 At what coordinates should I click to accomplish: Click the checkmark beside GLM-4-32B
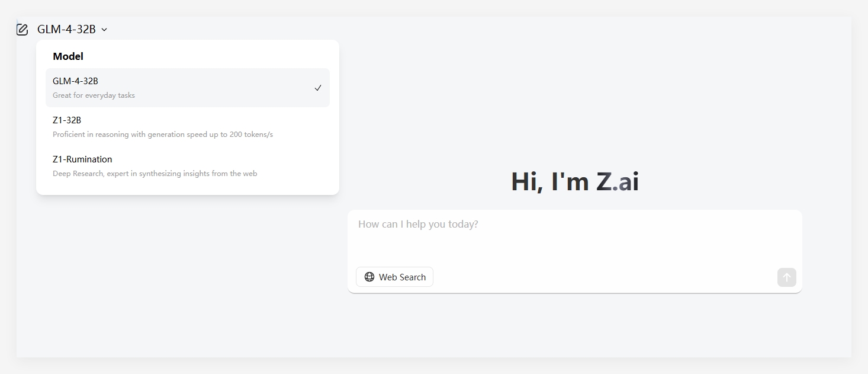point(317,88)
